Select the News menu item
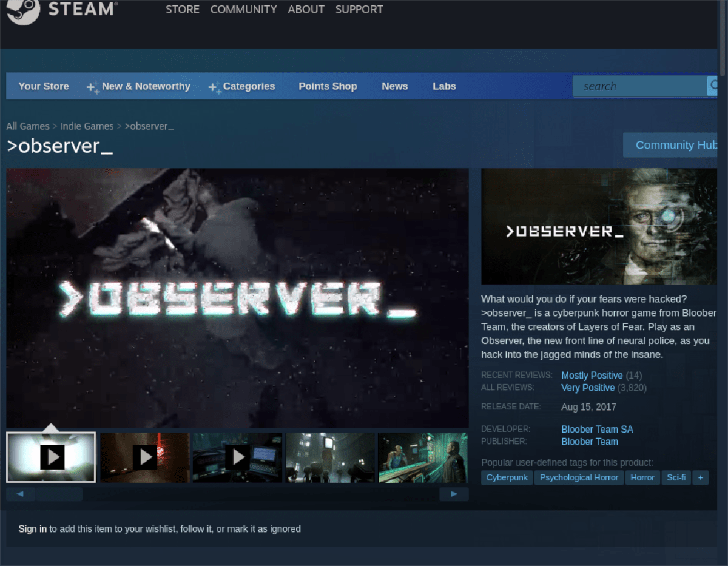The image size is (728, 566). coord(394,86)
